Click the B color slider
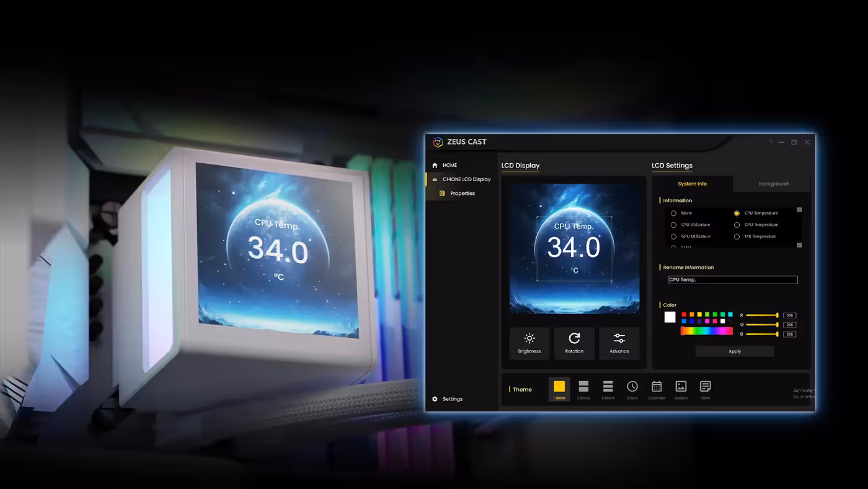 763,334
